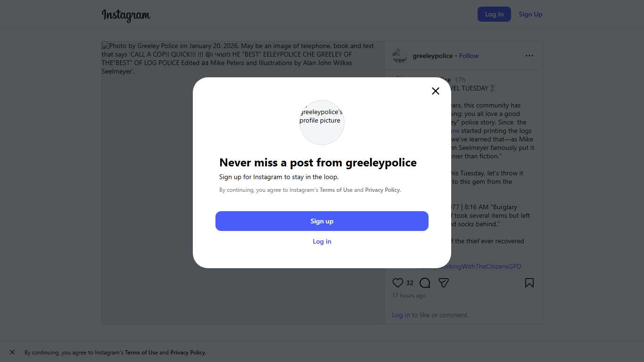
Task: Click "Log in" to like or comment
Action: 401,315
